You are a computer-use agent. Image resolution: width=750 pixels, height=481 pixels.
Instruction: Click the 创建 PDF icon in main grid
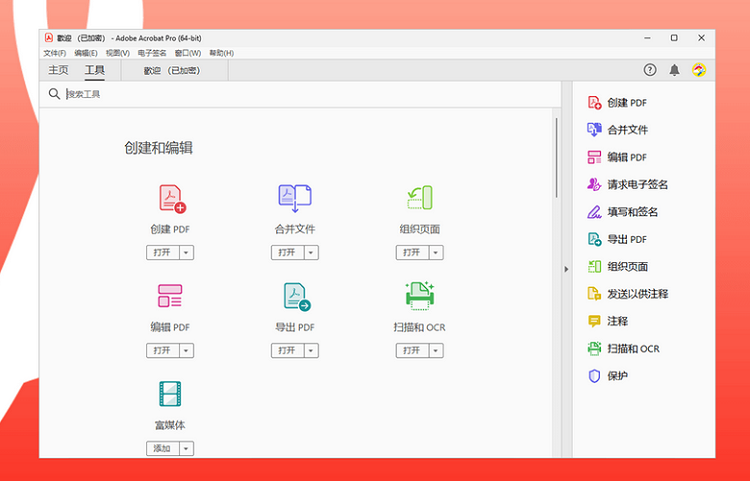(172, 198)
